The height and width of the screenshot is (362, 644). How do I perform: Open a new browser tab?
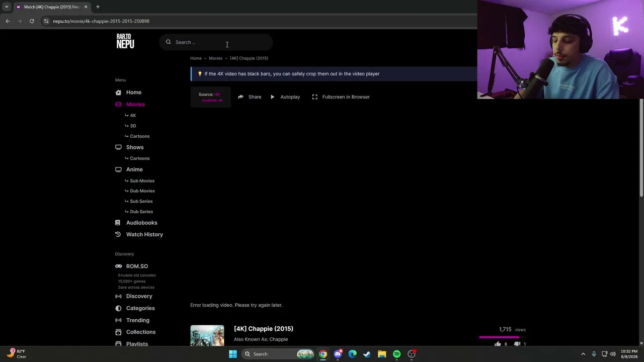[98, 7]
